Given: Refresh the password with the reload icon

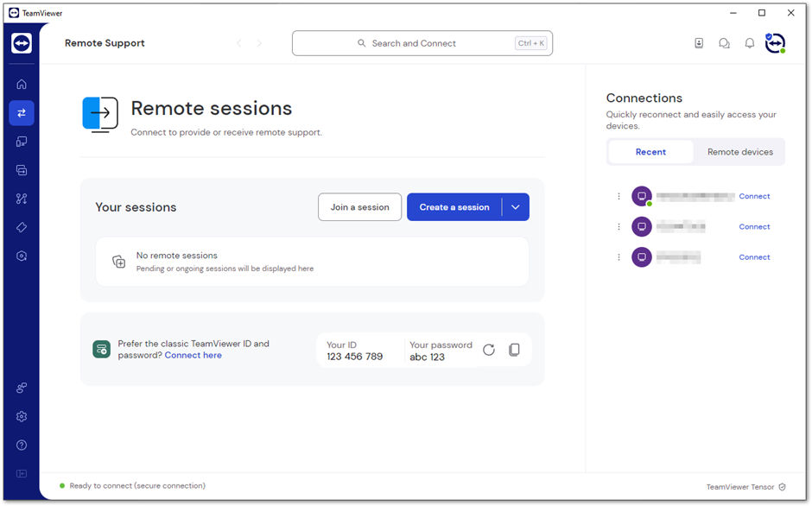Looking at the screenshot, I should click(x=488, y=350).
